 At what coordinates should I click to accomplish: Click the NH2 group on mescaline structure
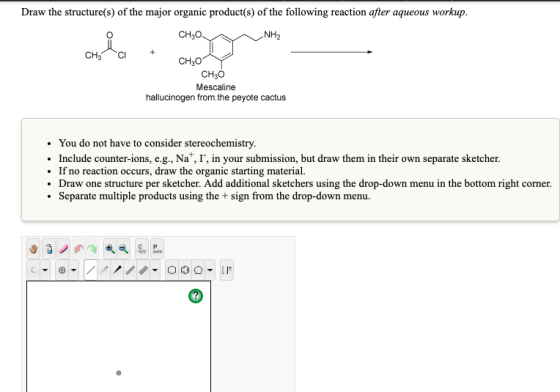point(272,35)
